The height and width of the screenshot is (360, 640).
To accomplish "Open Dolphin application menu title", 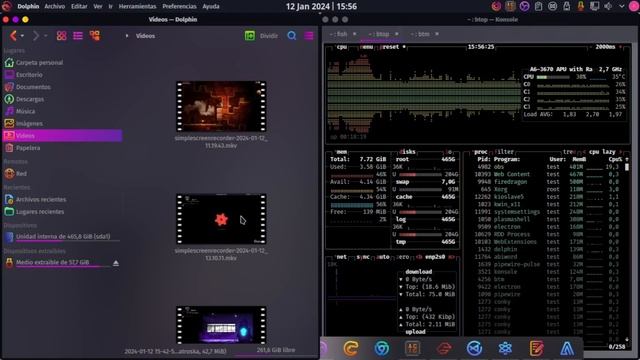I will pos(28,7).
